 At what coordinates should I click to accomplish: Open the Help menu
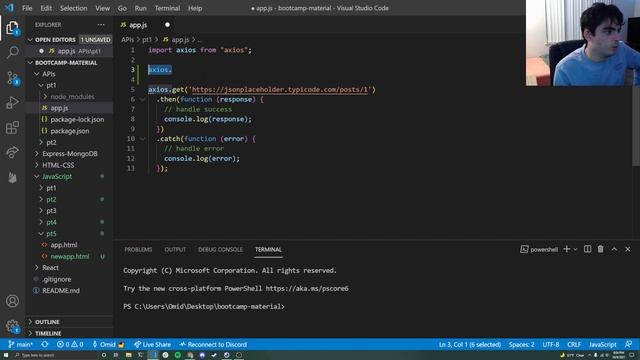point(195,8)
